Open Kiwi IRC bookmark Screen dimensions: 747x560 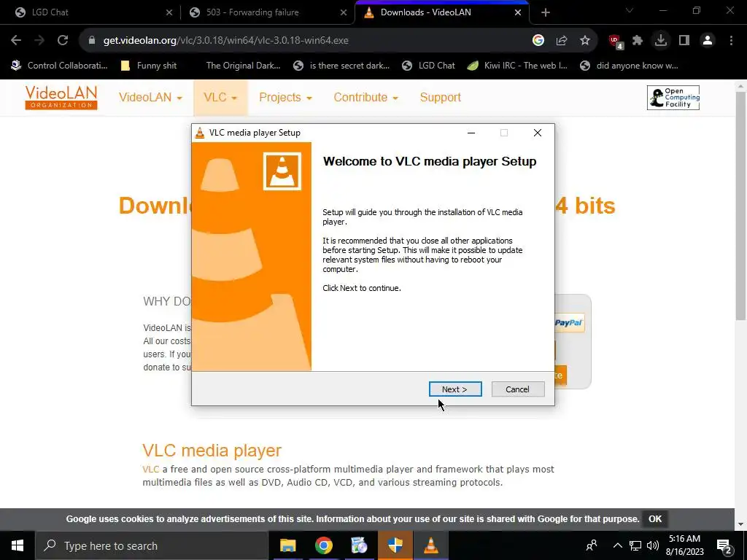(x=517, y=66)
